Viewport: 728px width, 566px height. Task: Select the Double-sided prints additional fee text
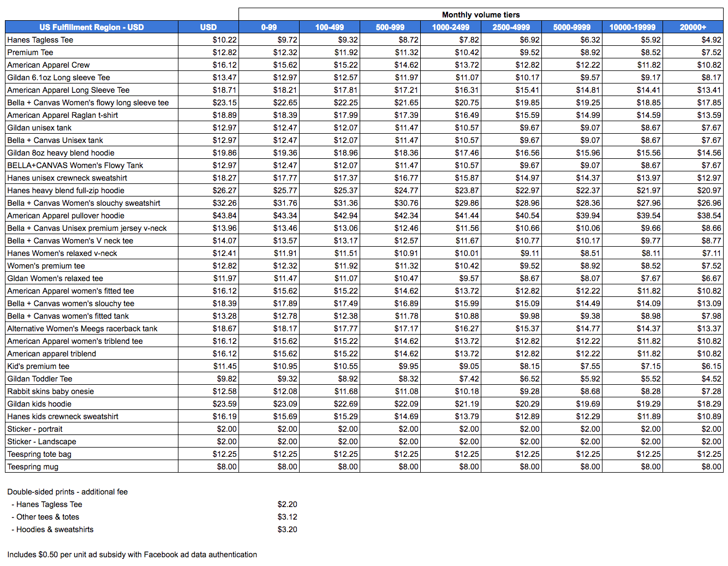[68, 492]
